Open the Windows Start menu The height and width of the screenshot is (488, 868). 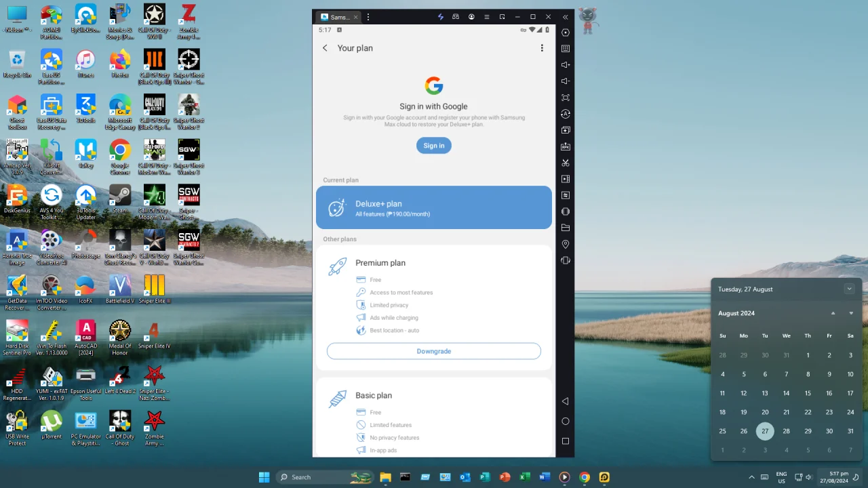[x=264, y=477]
